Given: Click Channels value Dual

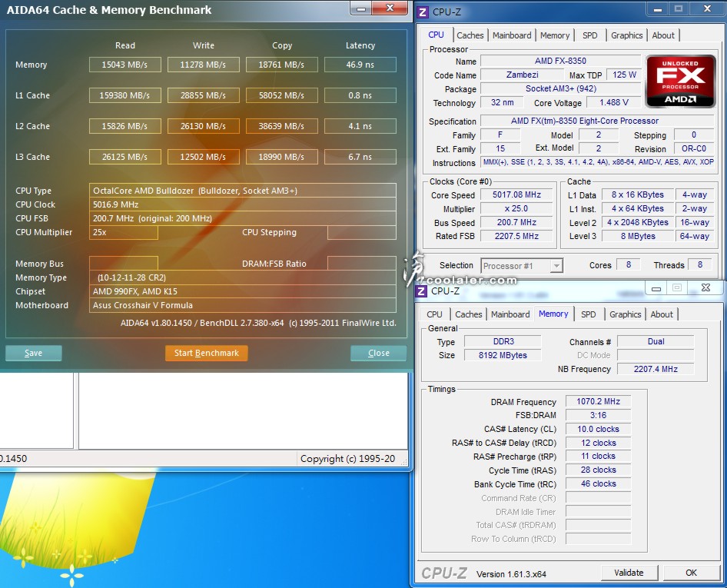Looking at the screenshot, I should (656, 341).
